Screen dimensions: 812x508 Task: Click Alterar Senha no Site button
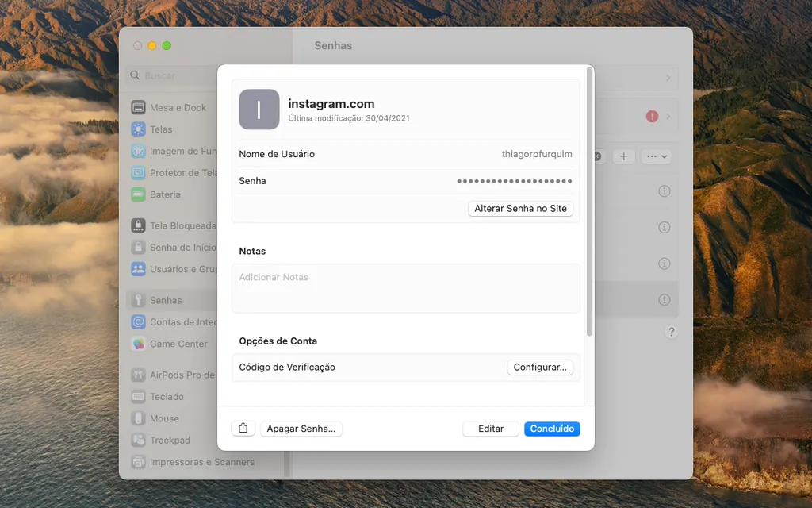(x=520, y=209)
